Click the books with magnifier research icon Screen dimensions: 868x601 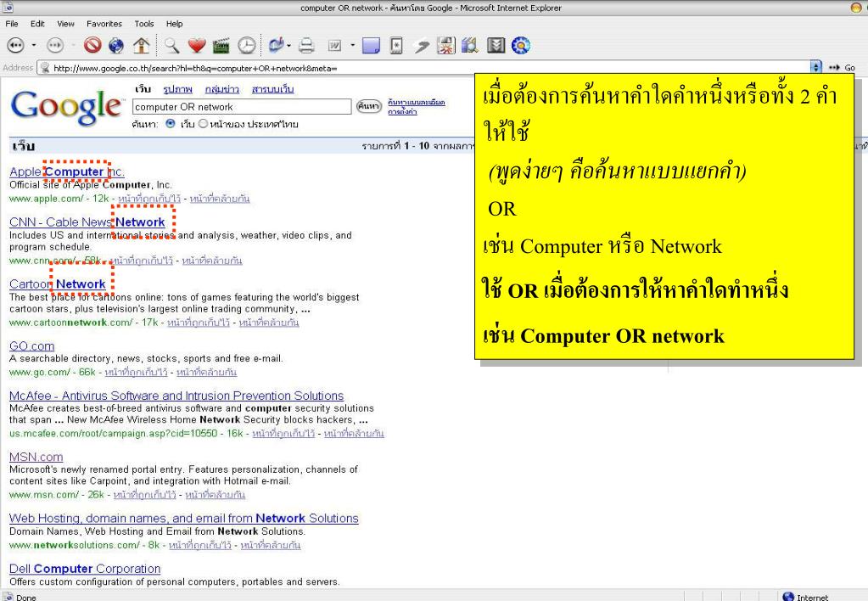(x=469, y=46)
